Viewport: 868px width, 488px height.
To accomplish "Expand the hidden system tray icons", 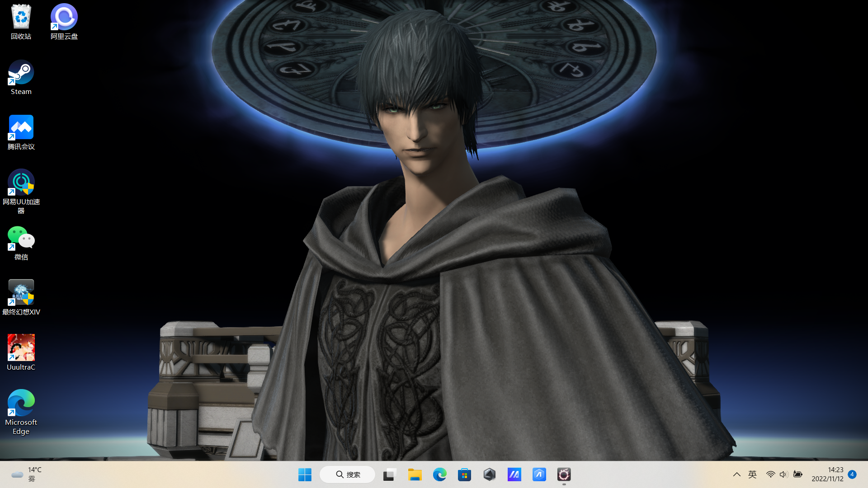I will [x=736, y=474].
